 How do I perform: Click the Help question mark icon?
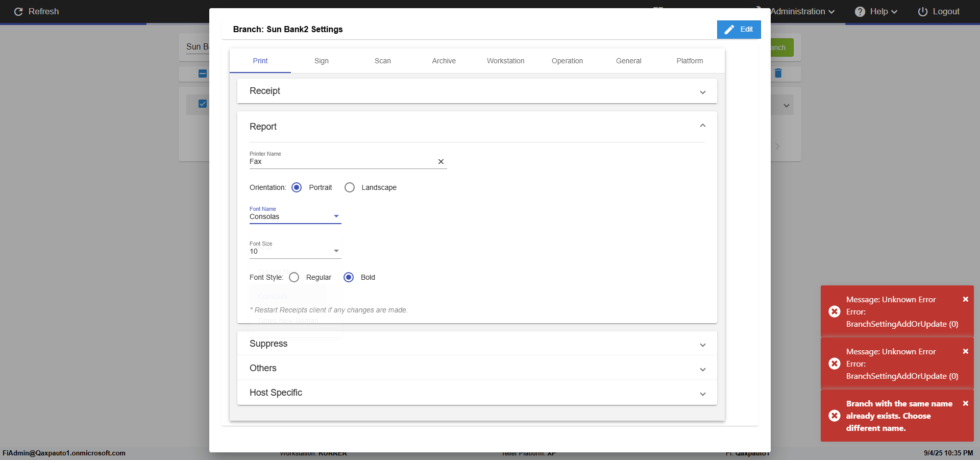point(860,12)
